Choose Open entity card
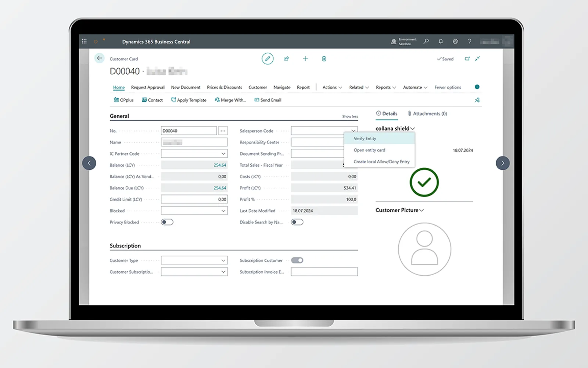This screenshot has width=588, height=368. point(379,150)
